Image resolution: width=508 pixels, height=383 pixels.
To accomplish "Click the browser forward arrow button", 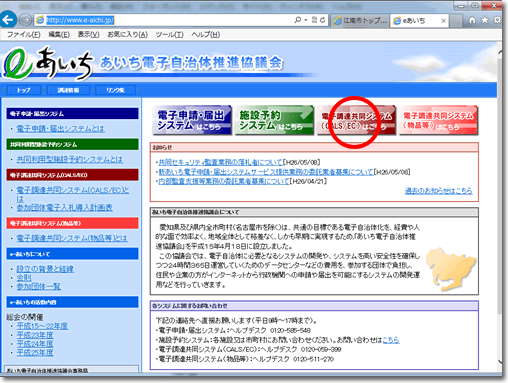I will pyautogui.click(x=25, y=20).
